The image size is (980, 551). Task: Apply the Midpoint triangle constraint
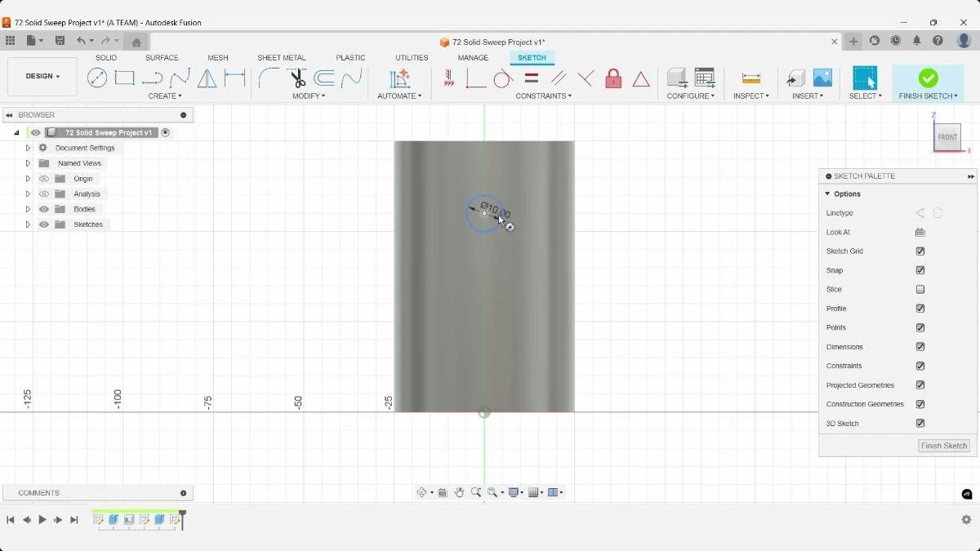pyautogui.click(x=641, y=79)
